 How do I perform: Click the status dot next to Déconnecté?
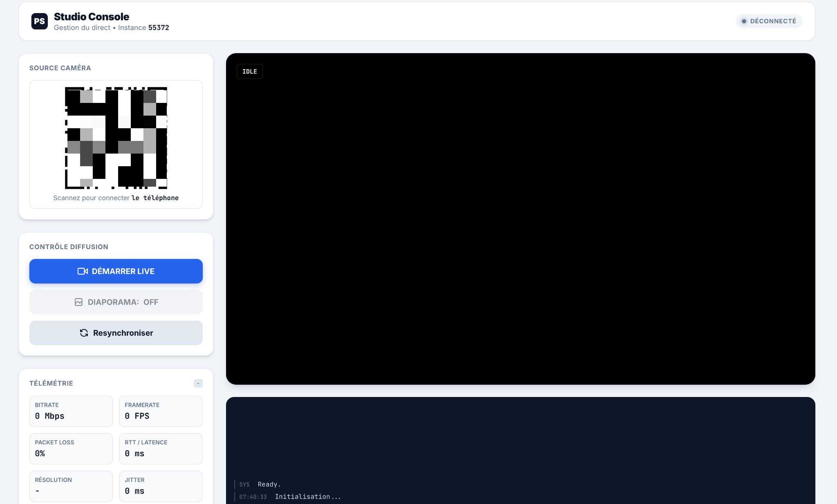(x=745, y=21)
